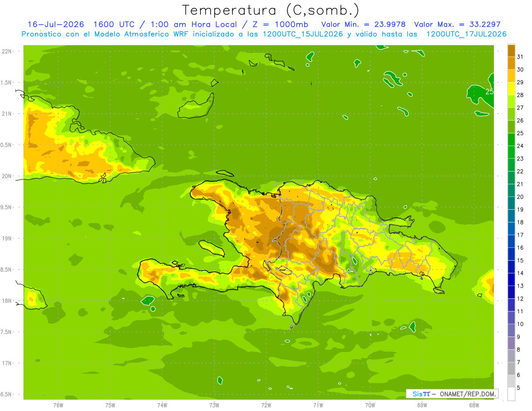Click the "1600 UTC" time text
The image size is (532, 411).
click(115, 24)
